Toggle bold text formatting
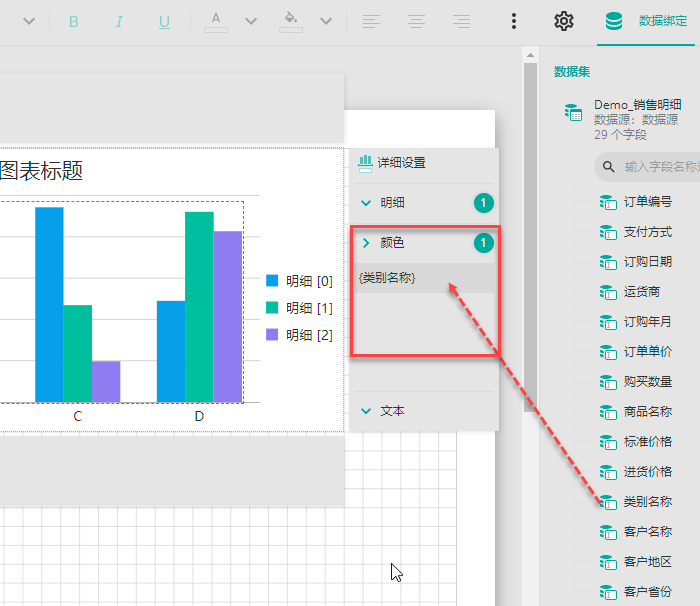Viewport: 700px width, 606px height. click(74, 21)
